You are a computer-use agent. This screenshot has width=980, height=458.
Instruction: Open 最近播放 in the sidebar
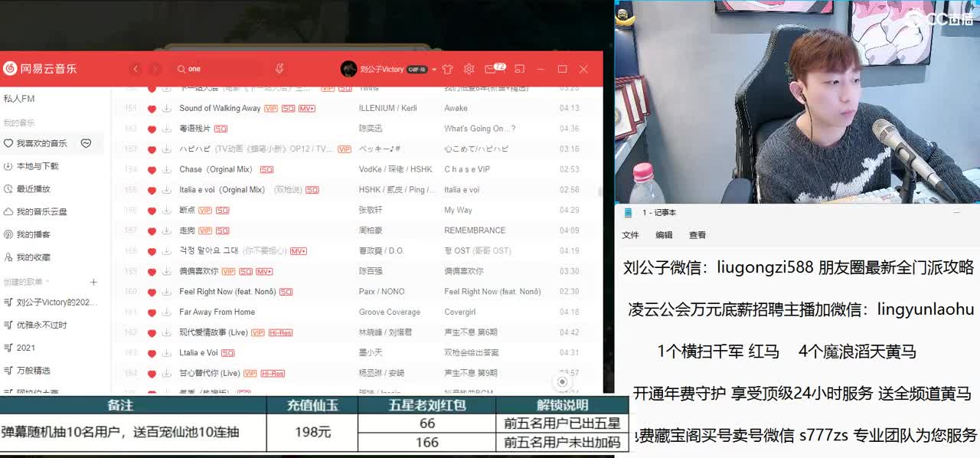33,188
